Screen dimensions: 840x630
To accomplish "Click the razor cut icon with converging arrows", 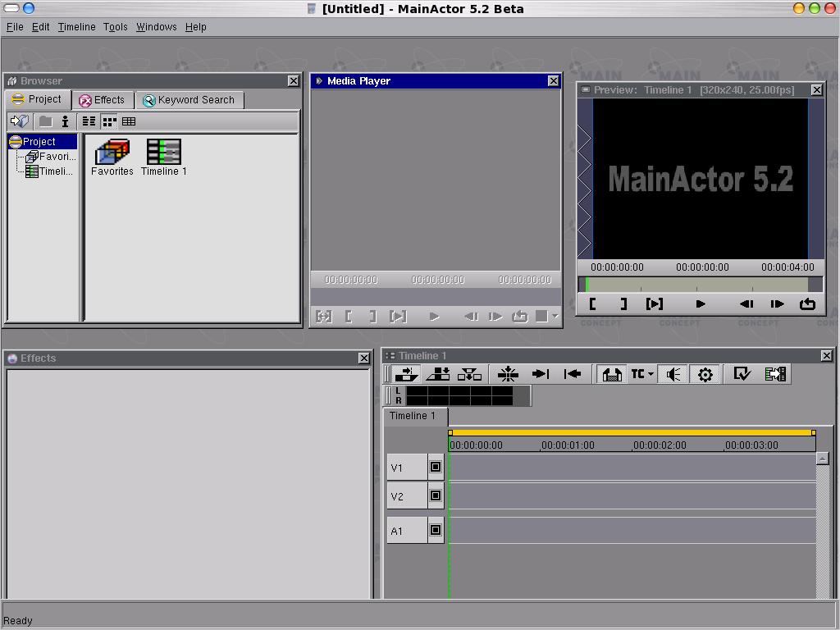I will point(508,374).
